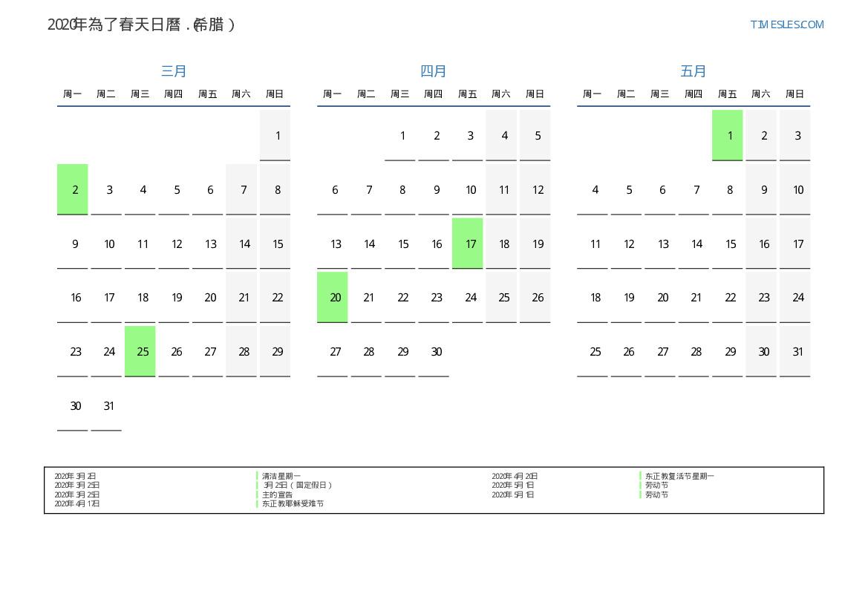Select May 31 Sunday cell

[x=795, y=352]
